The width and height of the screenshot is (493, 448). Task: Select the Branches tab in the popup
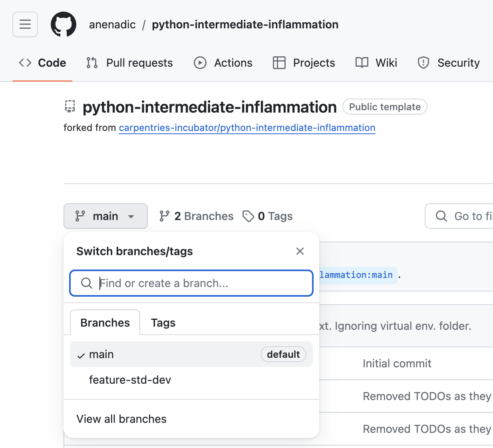[x=105, y=322]
